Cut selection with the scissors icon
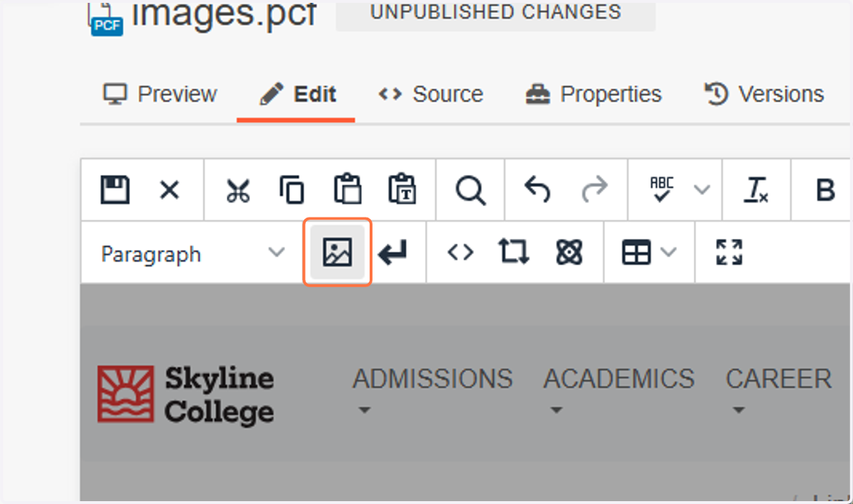 (238, 191)
